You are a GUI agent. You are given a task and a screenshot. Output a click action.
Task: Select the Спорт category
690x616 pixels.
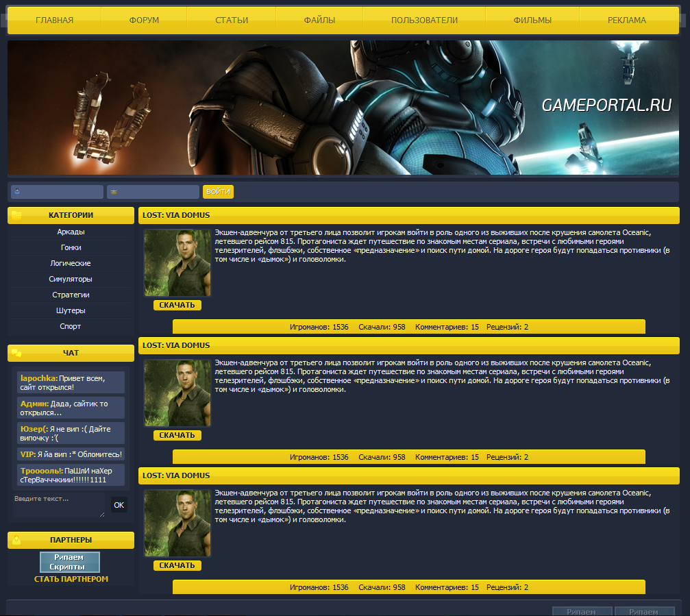click(x=71, y=326)
